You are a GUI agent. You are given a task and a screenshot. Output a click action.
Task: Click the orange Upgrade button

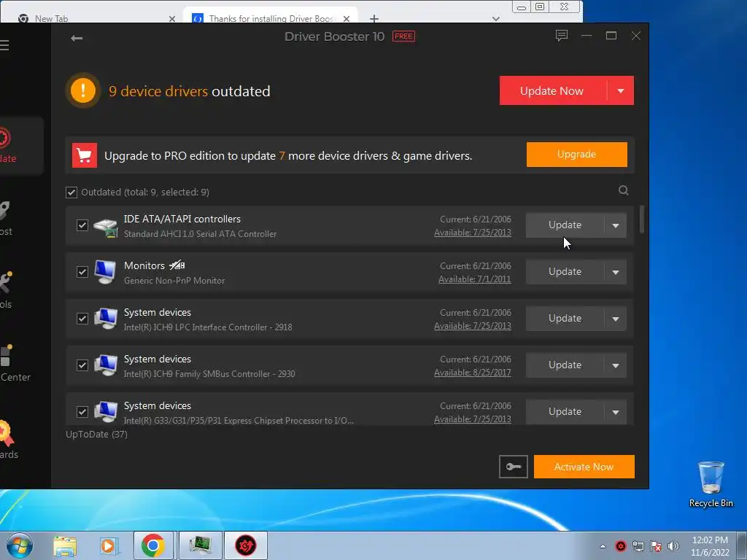pos(576,155)
